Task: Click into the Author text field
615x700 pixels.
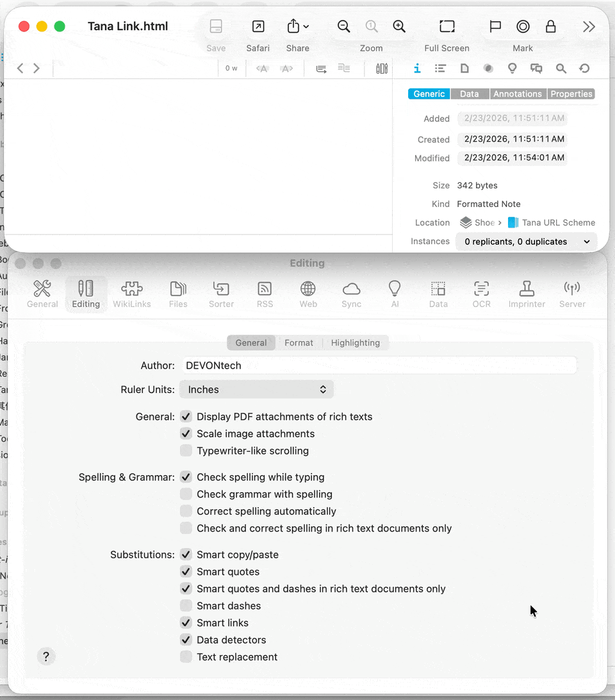Action: click(379, 365)
